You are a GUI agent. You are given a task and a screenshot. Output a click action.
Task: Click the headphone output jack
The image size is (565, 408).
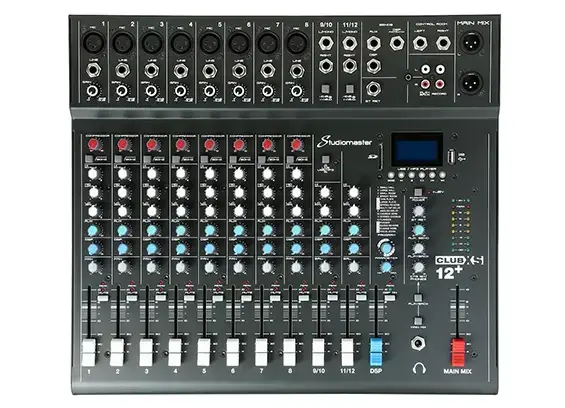click(418, 343)
